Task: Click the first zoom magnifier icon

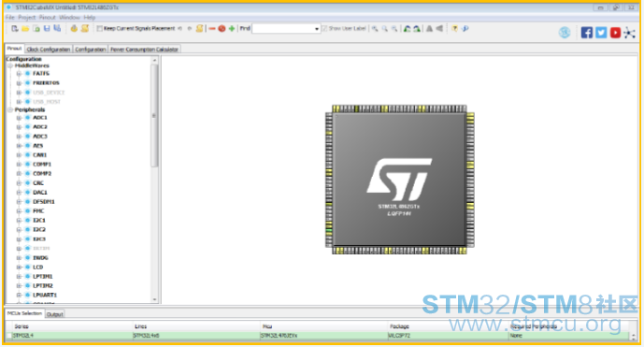Action: (x=375, y=28)
